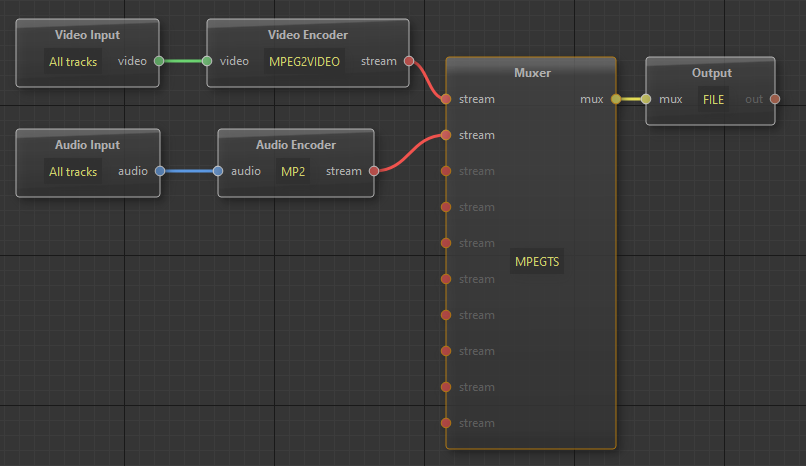806x466 pixels.
Task: Open the FILE output type selector
Action: 713,99
